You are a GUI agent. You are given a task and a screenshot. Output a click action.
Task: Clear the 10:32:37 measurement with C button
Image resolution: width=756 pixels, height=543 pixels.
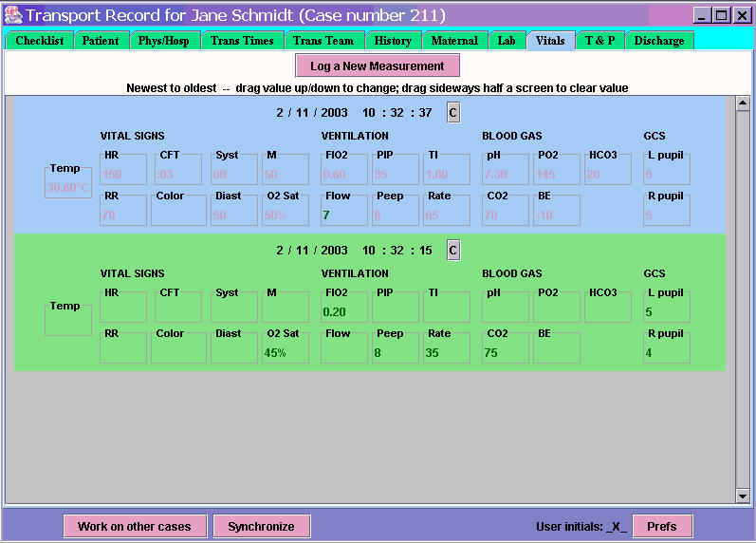pyautogui.click(x=453, y=113)
